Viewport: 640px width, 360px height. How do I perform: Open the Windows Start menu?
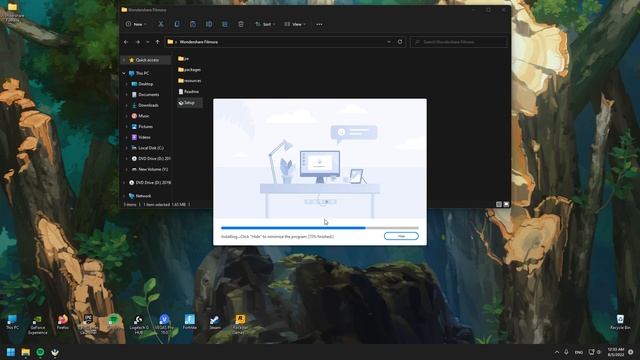point(11,352)
